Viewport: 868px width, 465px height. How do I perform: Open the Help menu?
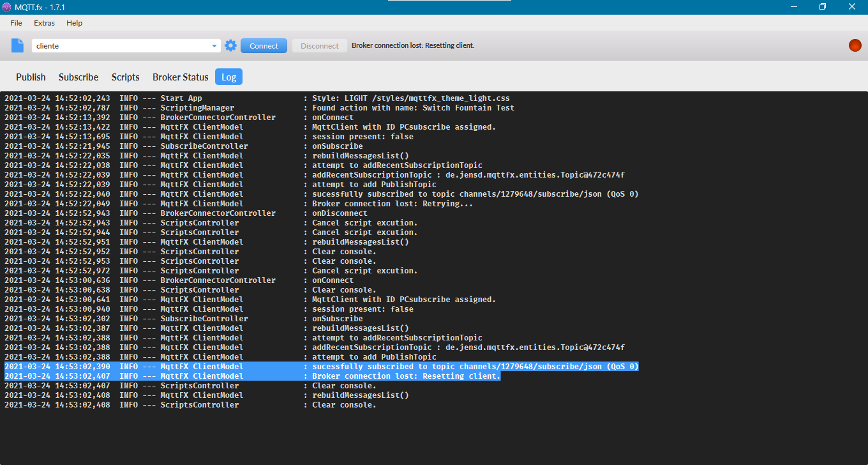(x=74, y=23)
